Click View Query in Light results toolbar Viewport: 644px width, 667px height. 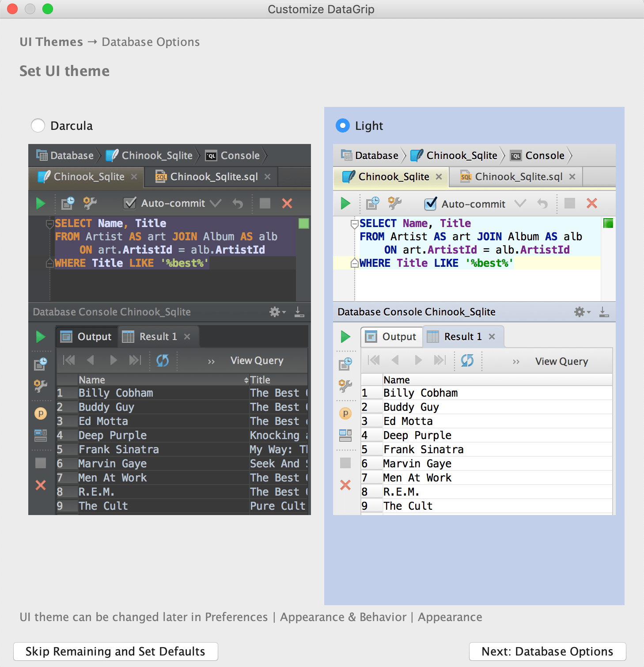562,361
